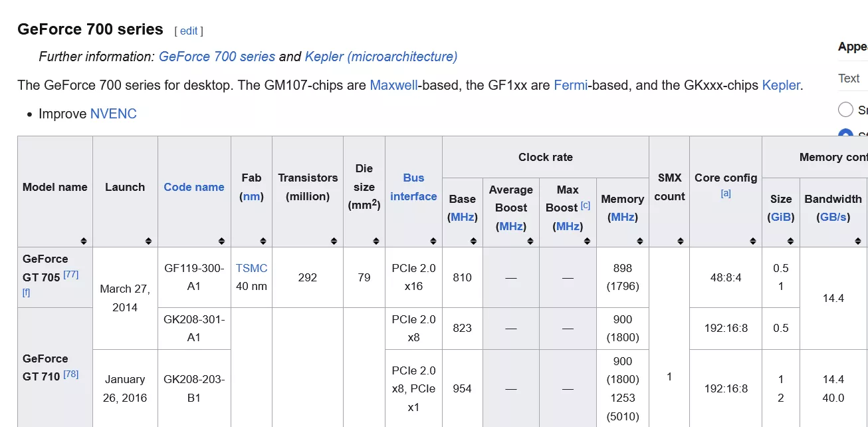Viewport: 868px width, 427px height.
Task: Click the 'January 26, 2016' launch cell
Action: pyautogui.click(x=125, y=388)
